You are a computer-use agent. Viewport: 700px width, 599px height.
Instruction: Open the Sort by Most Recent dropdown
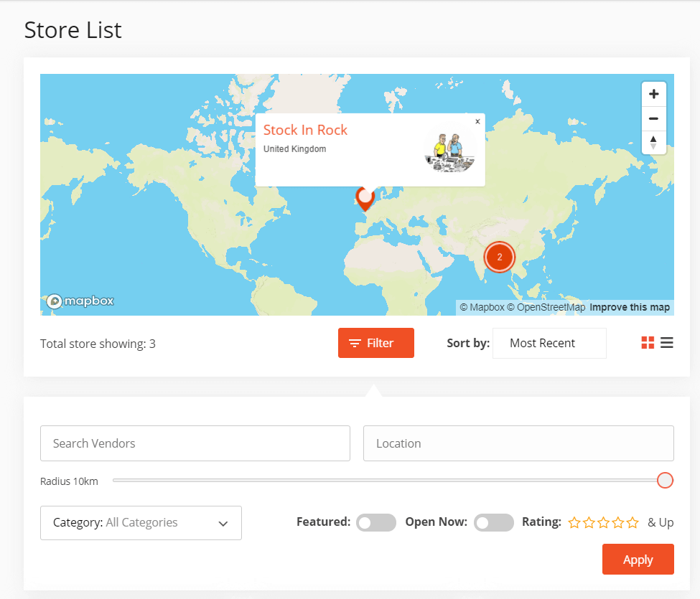[549, 343]
